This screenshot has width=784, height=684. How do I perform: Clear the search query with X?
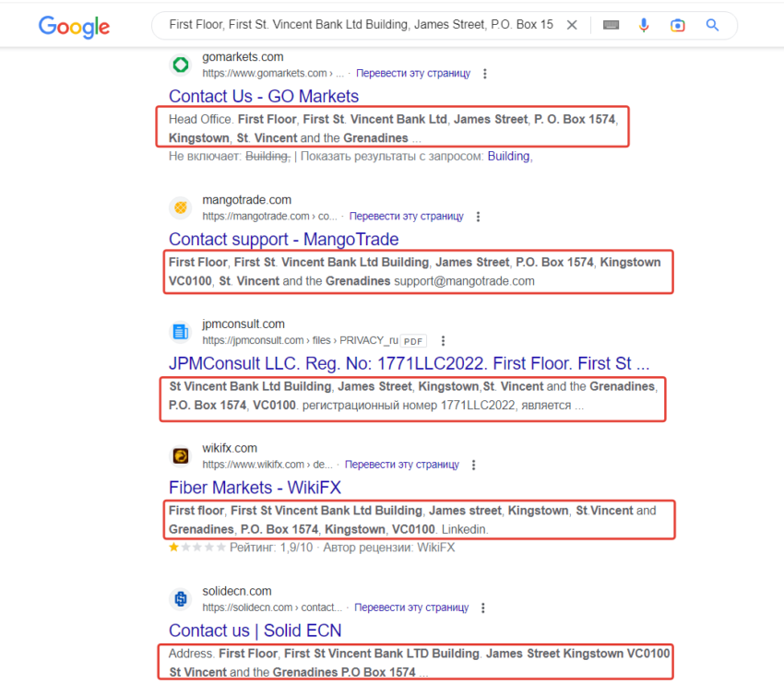coord(572,25)
